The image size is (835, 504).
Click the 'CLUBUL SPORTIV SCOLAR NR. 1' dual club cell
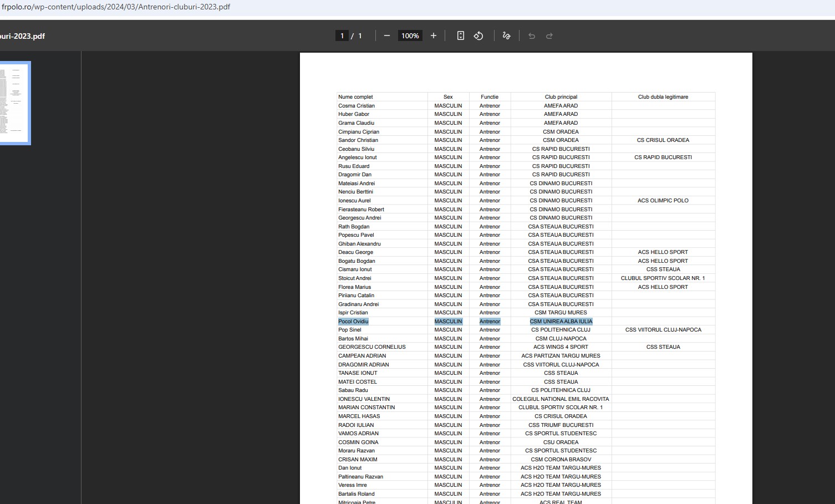[663, 278]
